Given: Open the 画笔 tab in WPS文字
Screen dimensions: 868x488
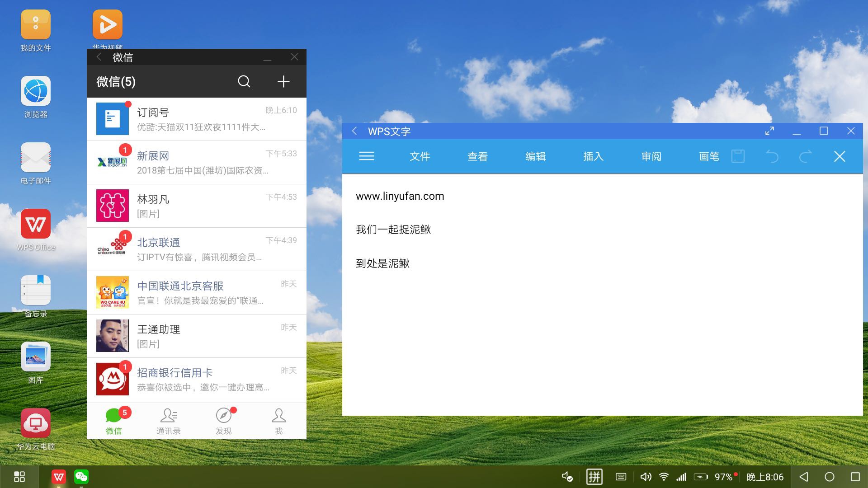Looking at the screenshot, I should [x=708, y=156].
